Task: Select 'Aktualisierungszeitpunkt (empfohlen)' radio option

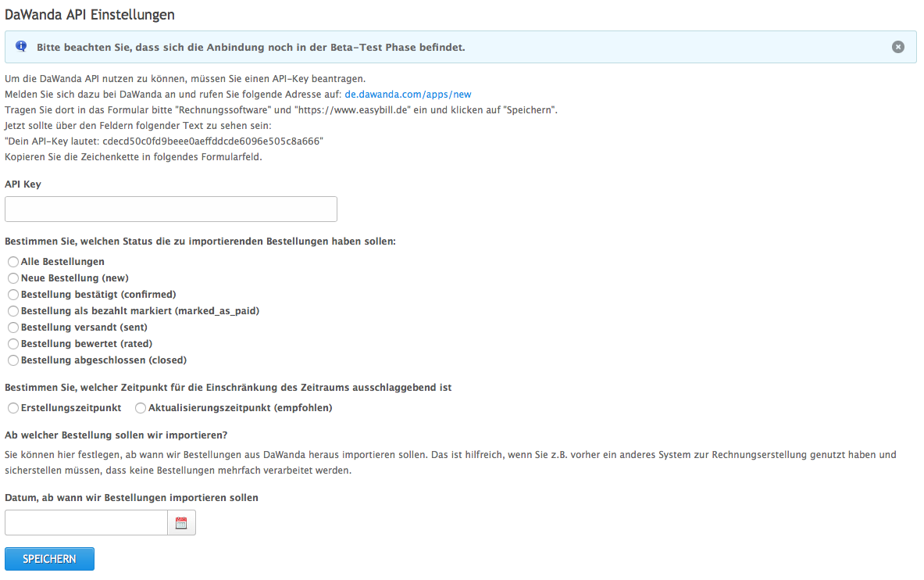Action: pyautogui.click(x=141, y=408)
